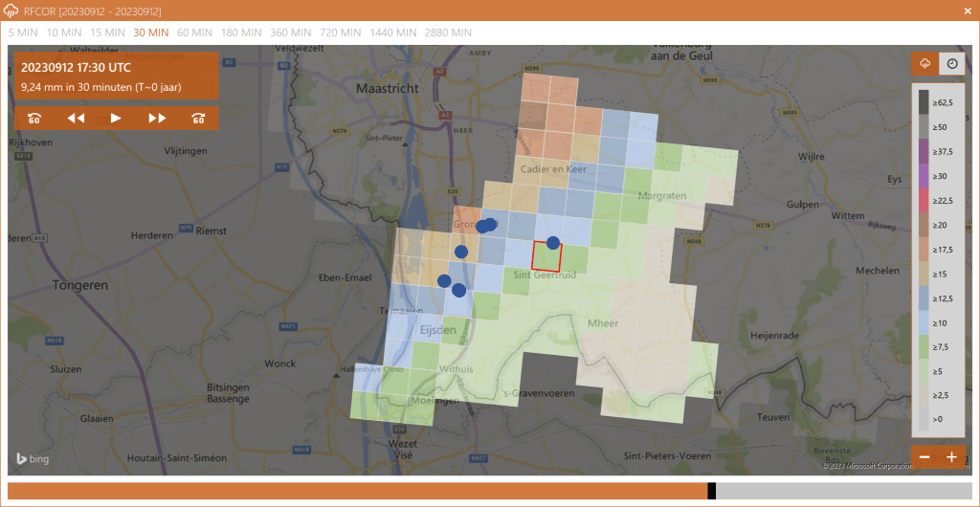The image size is (980, 507).
Task: Zoom in the map with plus button
Action: tap(952, 457)
